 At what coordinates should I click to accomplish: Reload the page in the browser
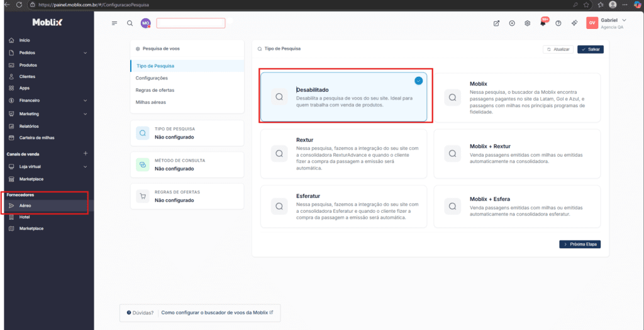pyautogui.click(x=19, y=4)
